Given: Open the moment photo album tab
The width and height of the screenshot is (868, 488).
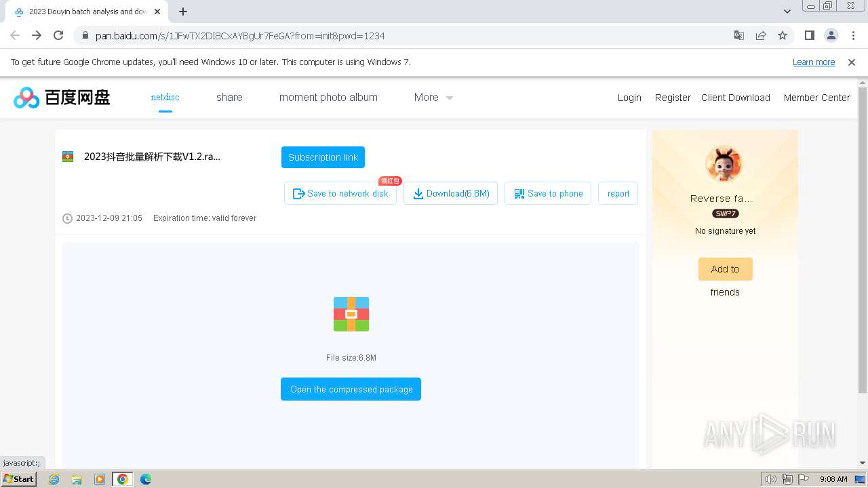Looking at the screenshot, I should 328,97.
